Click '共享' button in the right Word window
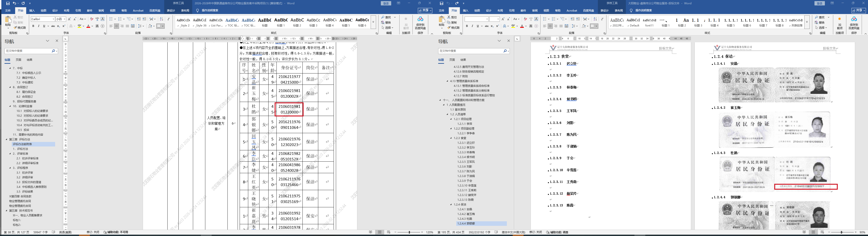This screenshot has height=236, width=868. [x=859, y=10]
